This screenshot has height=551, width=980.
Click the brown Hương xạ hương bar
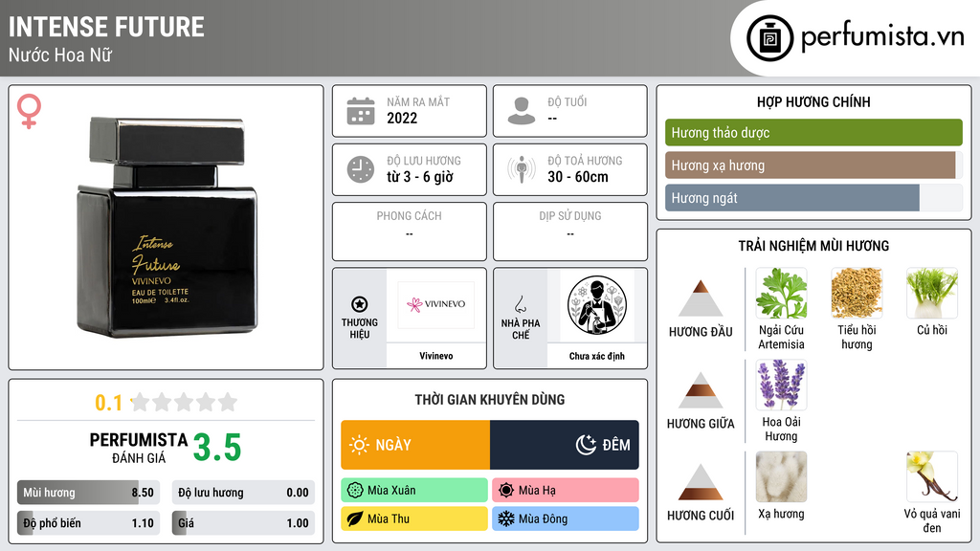[813, 165]
